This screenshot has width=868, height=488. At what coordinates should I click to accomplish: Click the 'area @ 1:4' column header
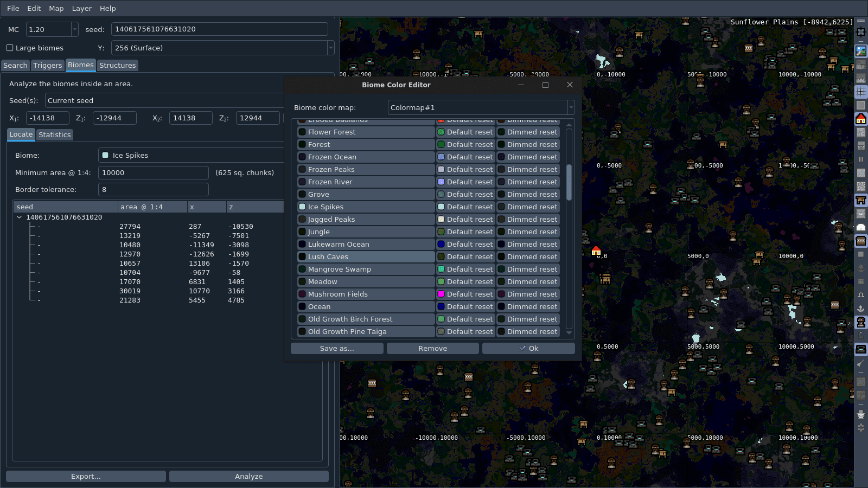[152, 207]
